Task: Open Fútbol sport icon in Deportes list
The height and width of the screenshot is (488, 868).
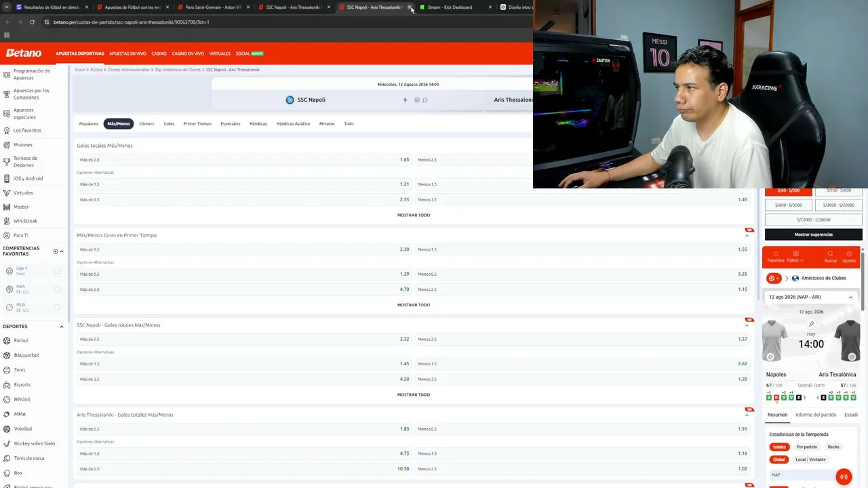Action: [7, 340]
